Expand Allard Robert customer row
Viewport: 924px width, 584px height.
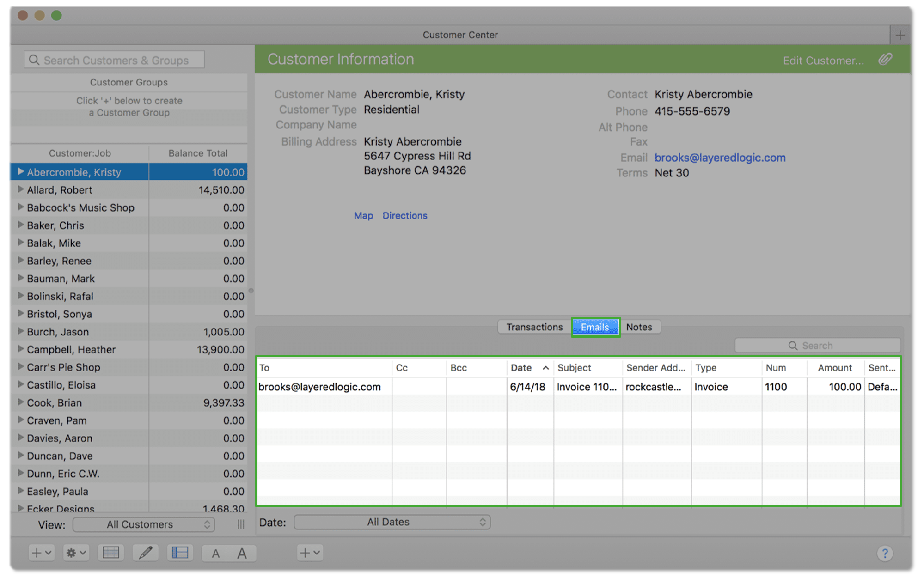[x=19, y=190]
